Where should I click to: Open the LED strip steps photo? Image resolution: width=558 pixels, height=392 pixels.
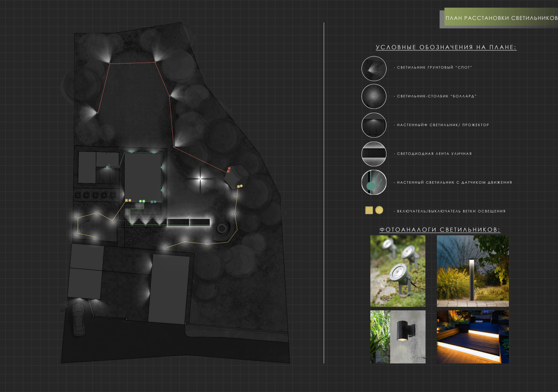coord(473,337)
